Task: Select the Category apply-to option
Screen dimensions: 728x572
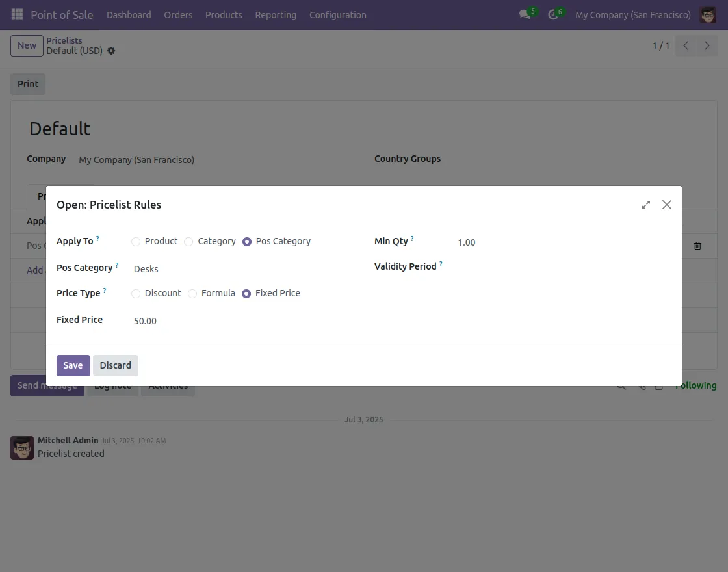Action: click(x=188, y=242)
